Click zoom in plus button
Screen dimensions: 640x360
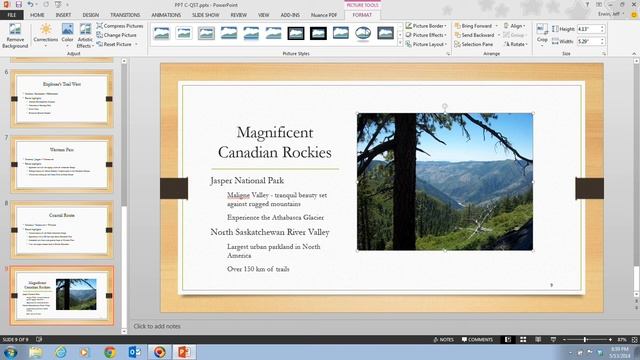point(610,340)
